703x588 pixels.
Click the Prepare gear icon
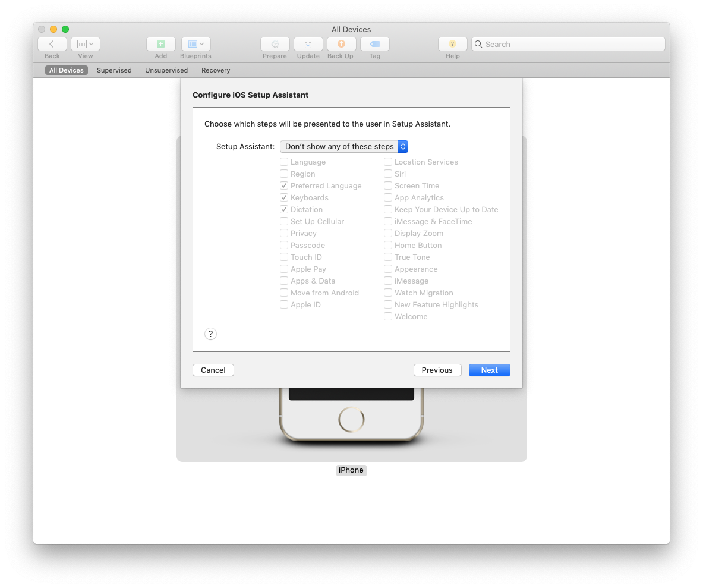[x=275, y=44]
